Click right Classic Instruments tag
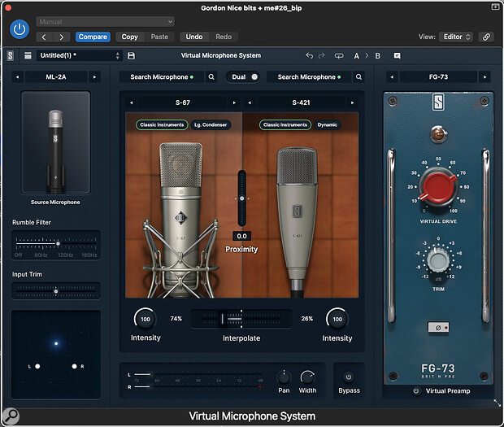Image resolution: width=504 pixels, height=427 pixels. coord(285,124)
